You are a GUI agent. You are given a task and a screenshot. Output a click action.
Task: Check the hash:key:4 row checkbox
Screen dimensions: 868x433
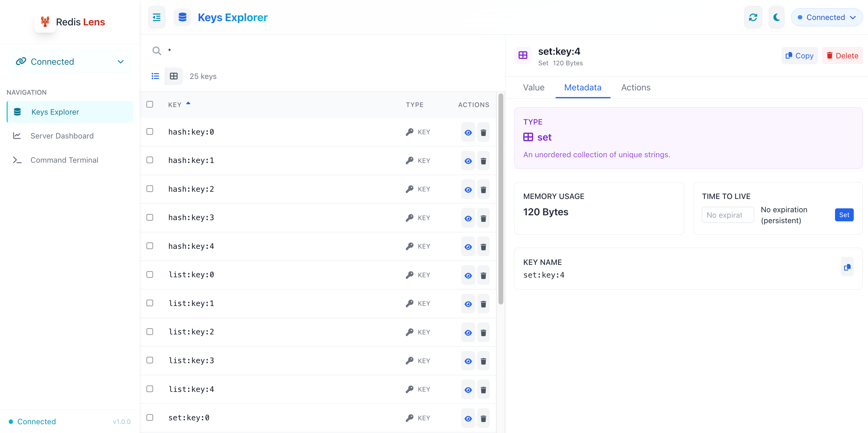tap(150, 246)
